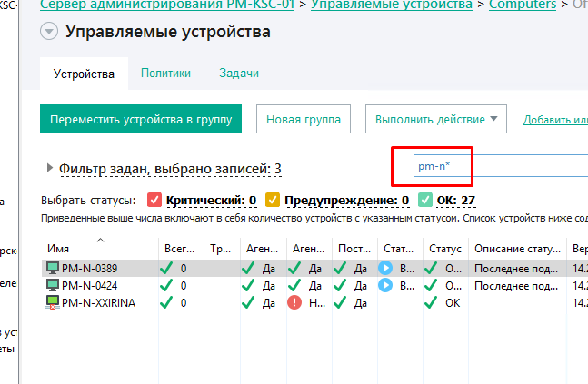
Task: Sort by the Имя column header
Action: coord(59,249)
